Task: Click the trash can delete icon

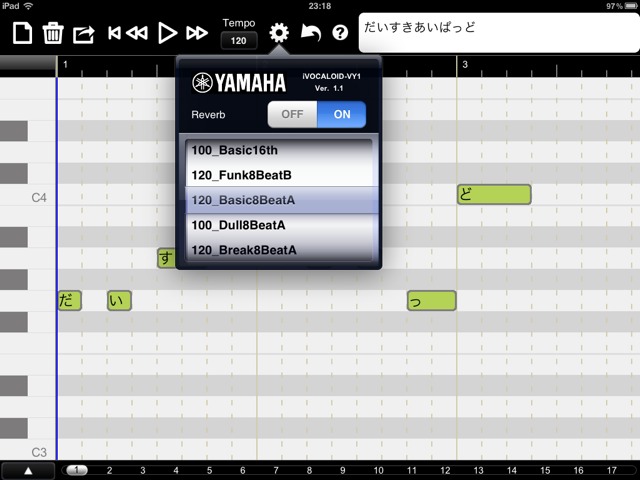Action: click(53, 33)
